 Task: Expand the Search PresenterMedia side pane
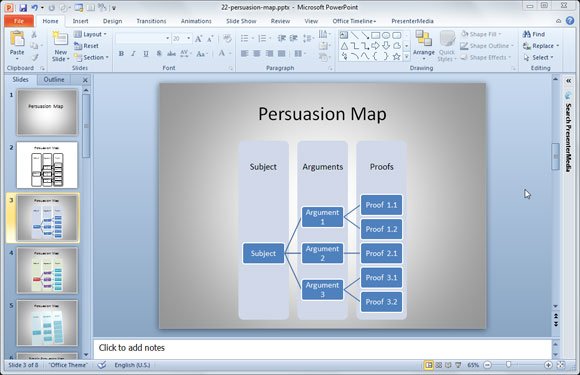pos(569,80)
